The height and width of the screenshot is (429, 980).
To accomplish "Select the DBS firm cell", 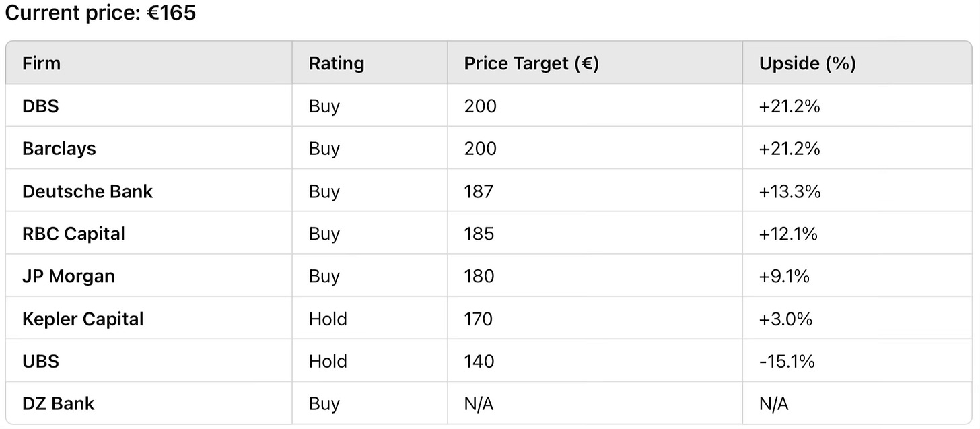I will click(40, 106).
